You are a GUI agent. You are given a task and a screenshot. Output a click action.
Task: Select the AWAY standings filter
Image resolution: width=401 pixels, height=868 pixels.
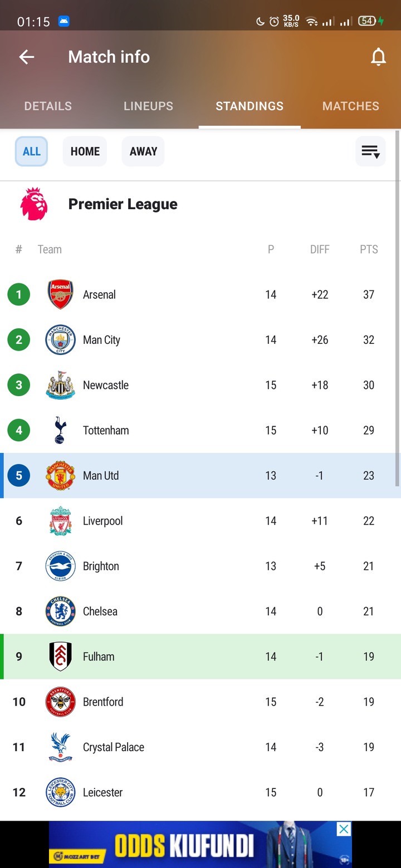(143, 151)
